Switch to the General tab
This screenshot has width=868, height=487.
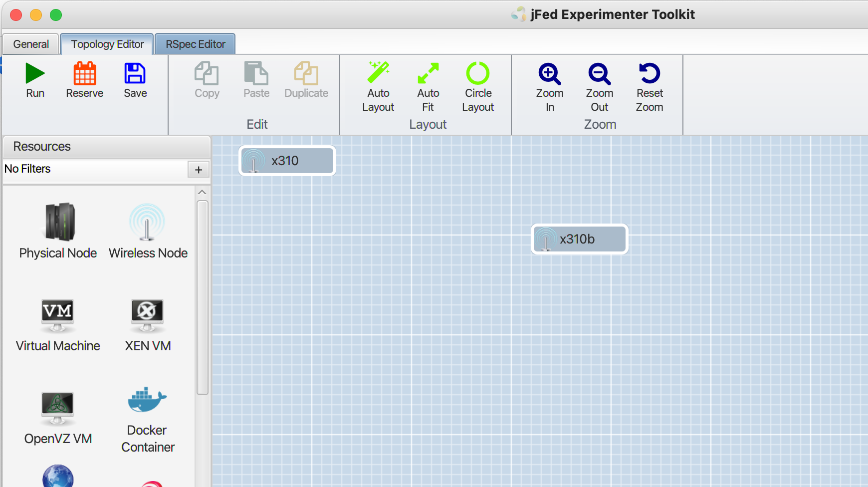coord(31,44)
